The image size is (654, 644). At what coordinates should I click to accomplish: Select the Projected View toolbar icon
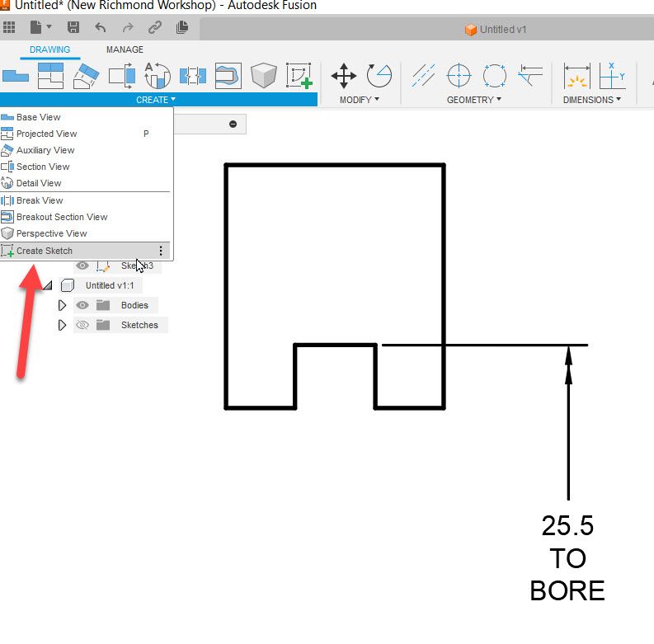50,76
